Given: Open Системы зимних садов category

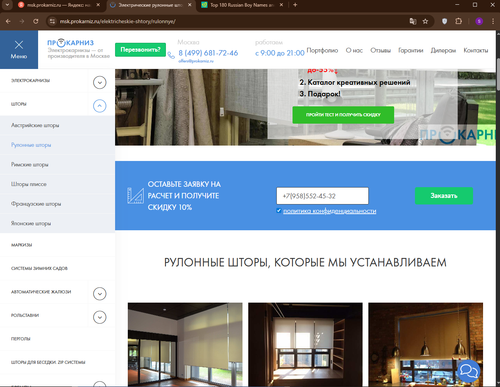Looking at the screenshot, I should pos(39,268).
